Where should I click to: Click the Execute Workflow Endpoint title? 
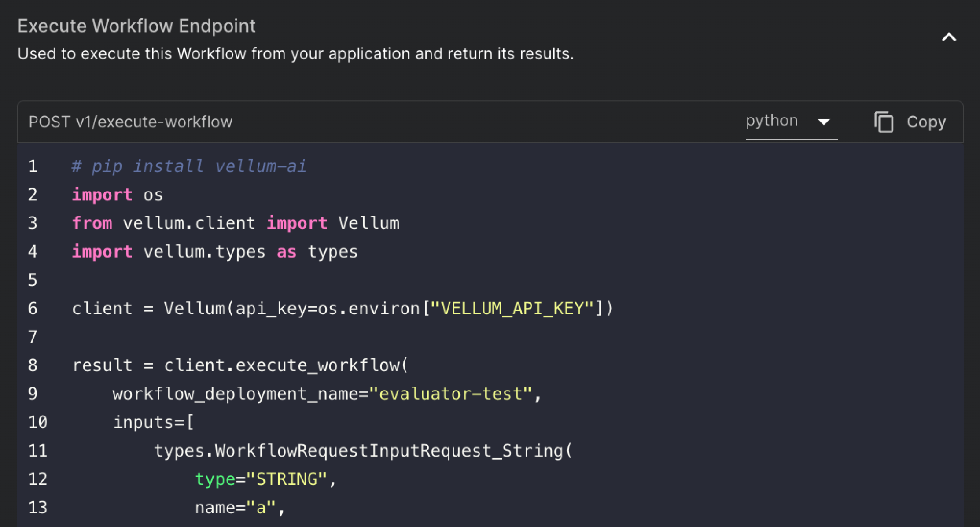click(136, 26)
